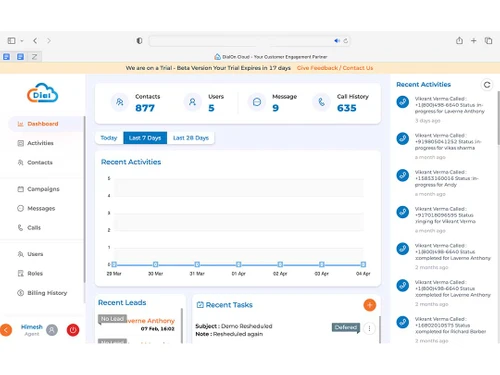Click the Deferred status tag

click(x=346, y=328)
